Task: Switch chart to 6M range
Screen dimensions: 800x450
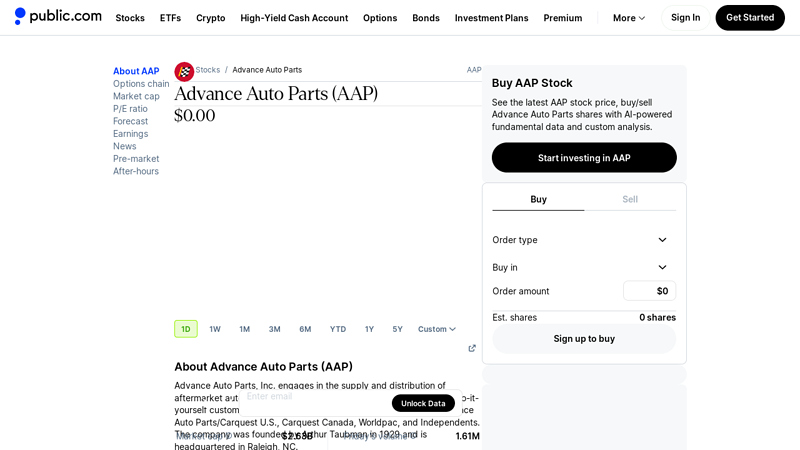Action: point(305,329)
